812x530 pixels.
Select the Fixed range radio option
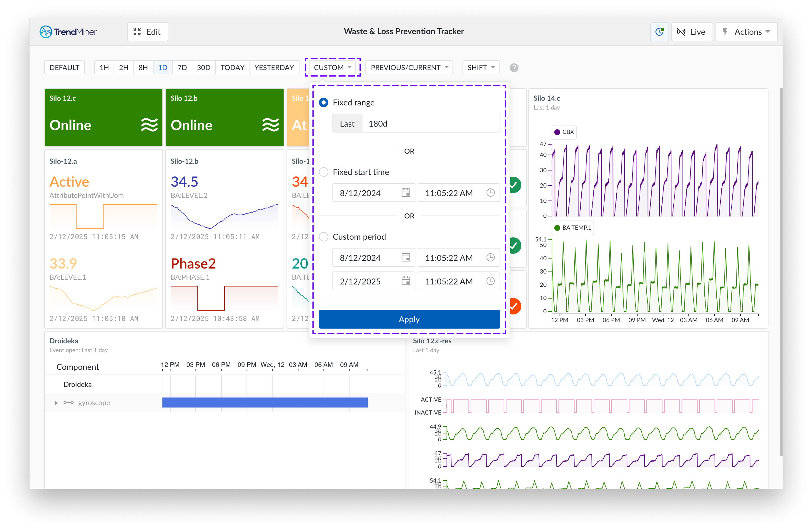(x=323, y=102)
